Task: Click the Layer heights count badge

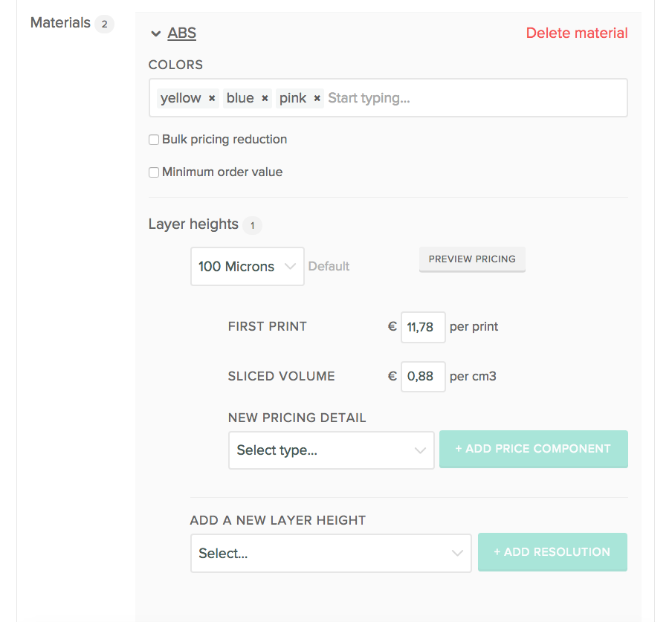Action: click(x=252, y=225)
